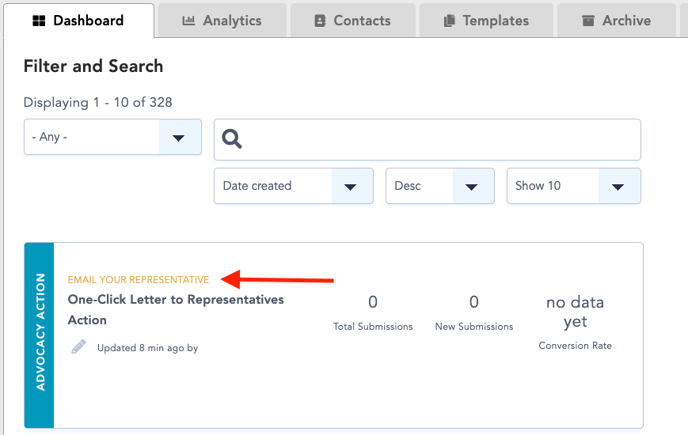This screenshot has height=435, width=688.
Task: Click the Contacts address book icon
Action: point(320,21)
